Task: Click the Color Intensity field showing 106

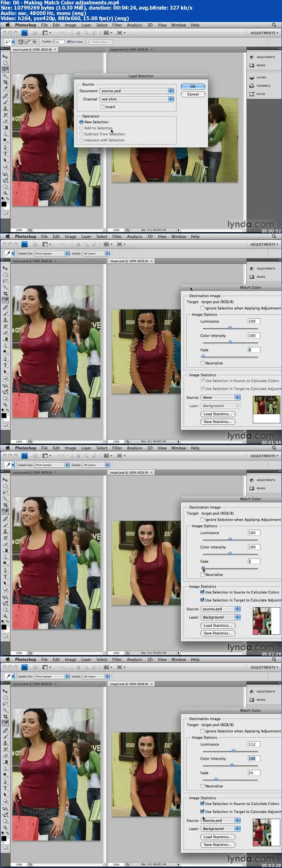Action: (254, 759)
